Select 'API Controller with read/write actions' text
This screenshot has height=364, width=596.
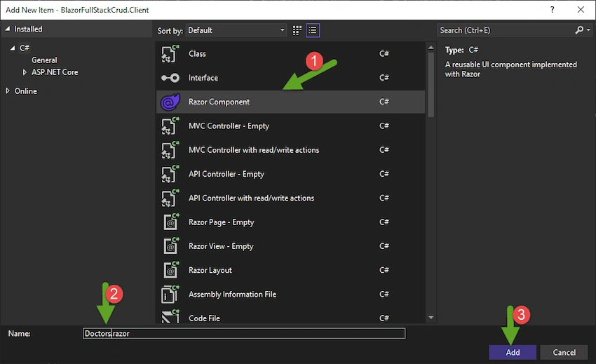coord(251,198)
